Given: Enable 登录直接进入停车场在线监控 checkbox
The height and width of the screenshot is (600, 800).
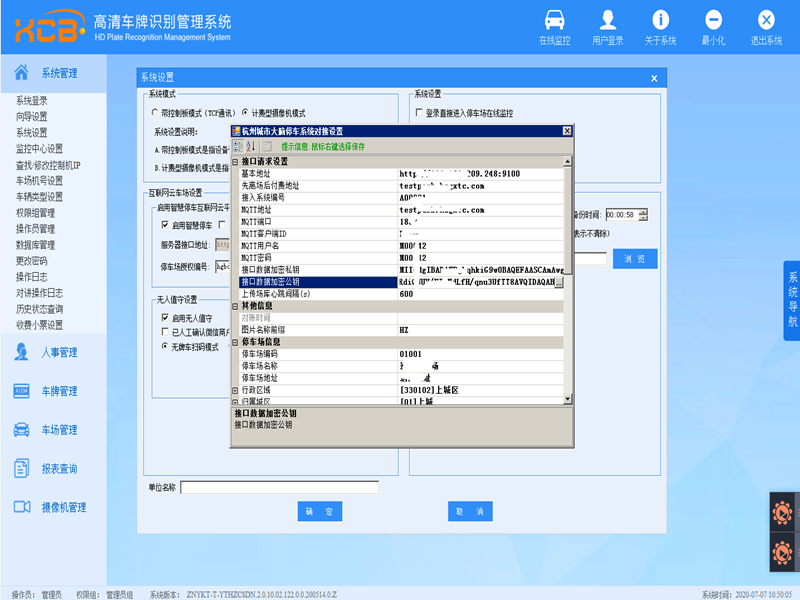Looking at the screenshot, I should tap(419, 113).
